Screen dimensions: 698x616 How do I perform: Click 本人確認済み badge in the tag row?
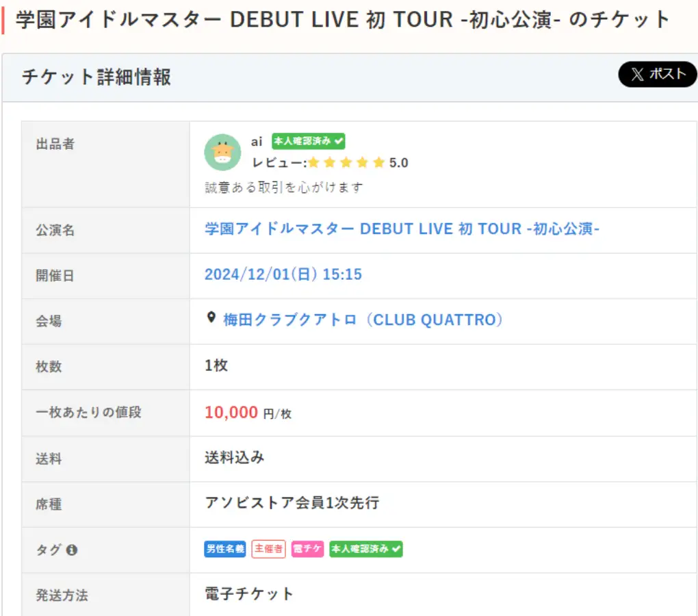click(365, 549)
